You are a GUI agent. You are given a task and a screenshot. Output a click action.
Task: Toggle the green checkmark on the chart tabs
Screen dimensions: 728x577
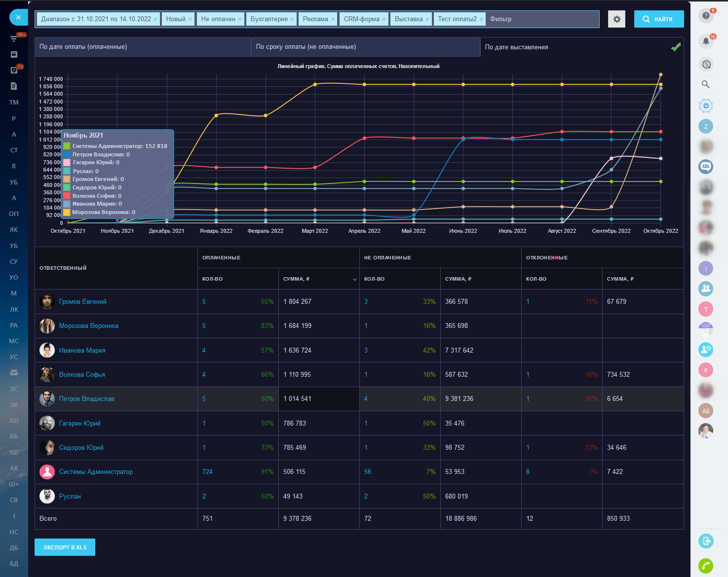click(676, 47)
